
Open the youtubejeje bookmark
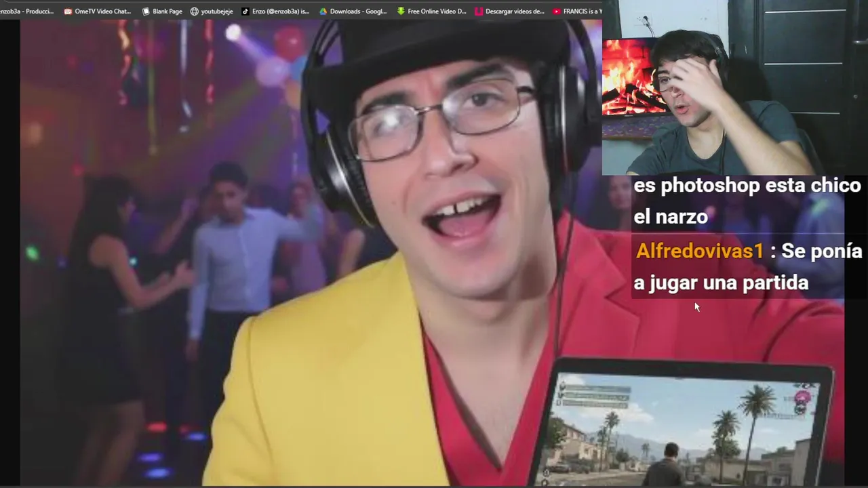pyautogui.click(x=212, y=11)
